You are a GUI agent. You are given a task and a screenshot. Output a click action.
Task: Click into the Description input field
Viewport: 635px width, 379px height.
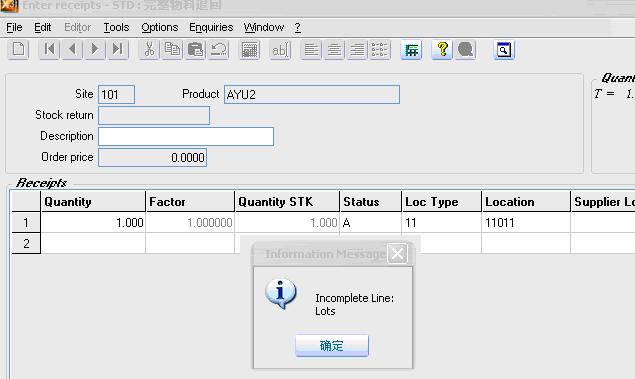186,136
